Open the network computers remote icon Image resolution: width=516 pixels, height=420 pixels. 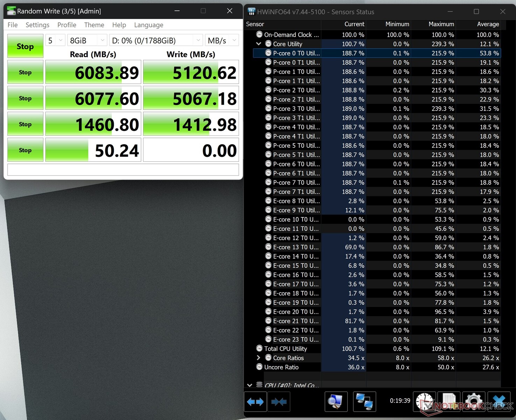(x=364, y=401)
